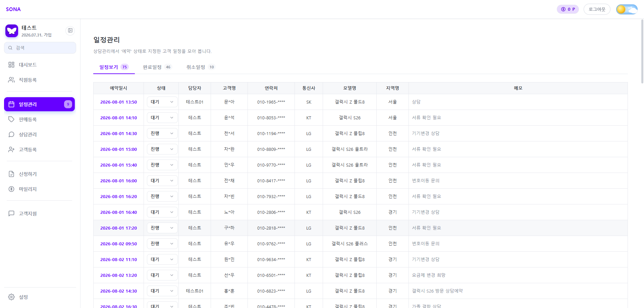Click the 메모 column header
This screenshot has height=308, width=644.
tap(518, 88)
